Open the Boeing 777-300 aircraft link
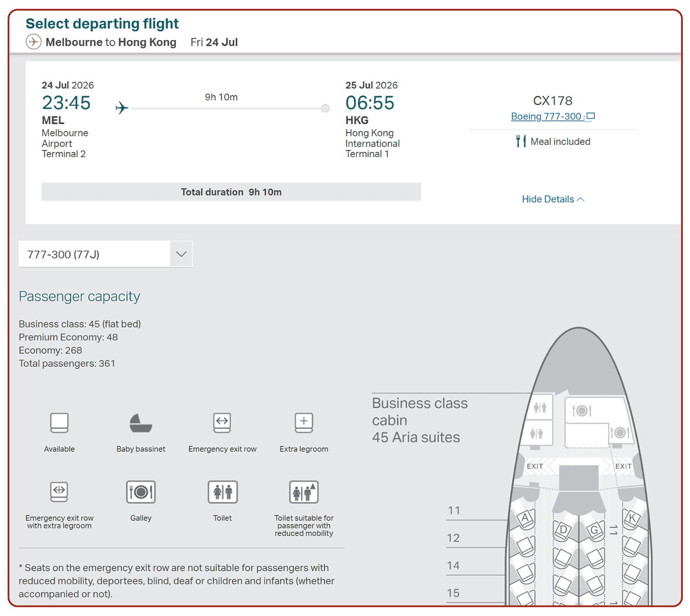 [x=546, y=116]
